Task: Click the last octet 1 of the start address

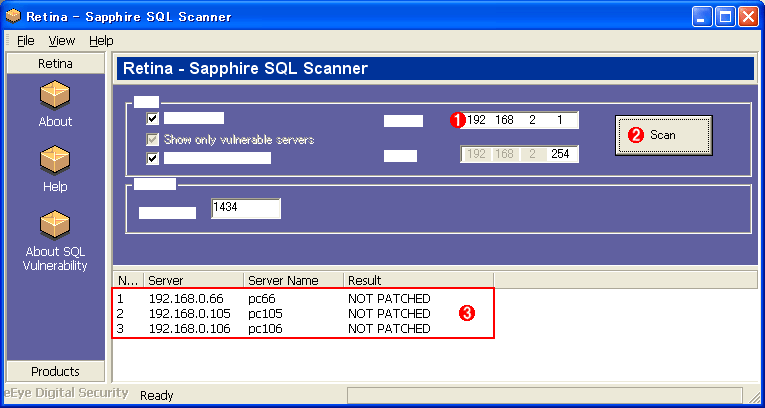Action: pyautogui.click(x=560, y=120)
